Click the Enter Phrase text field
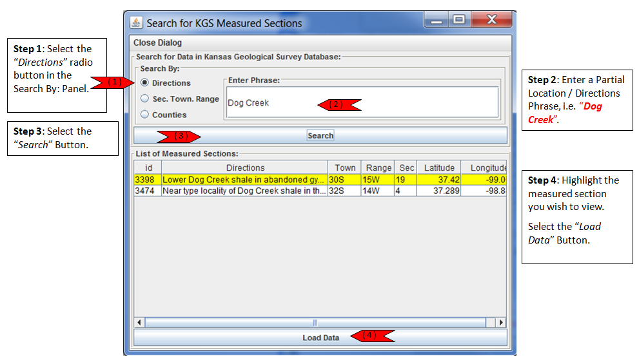Screen dimensions: 639x364 (x=362, y=102)
